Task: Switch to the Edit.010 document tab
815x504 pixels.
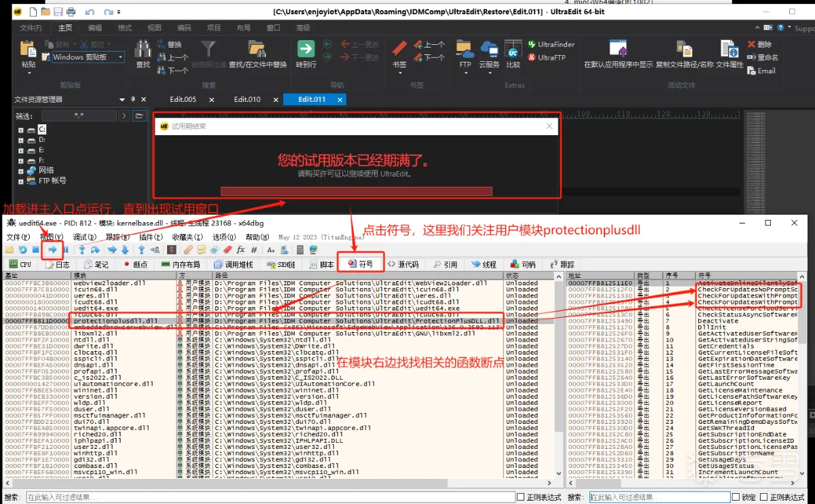Action: tap(247, 99)
